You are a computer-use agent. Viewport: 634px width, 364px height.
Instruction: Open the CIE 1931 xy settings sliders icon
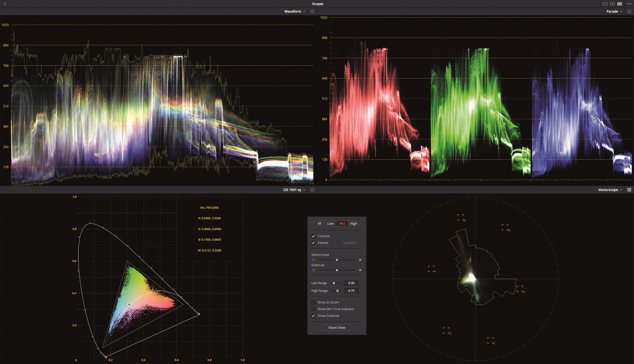[312, 189]
